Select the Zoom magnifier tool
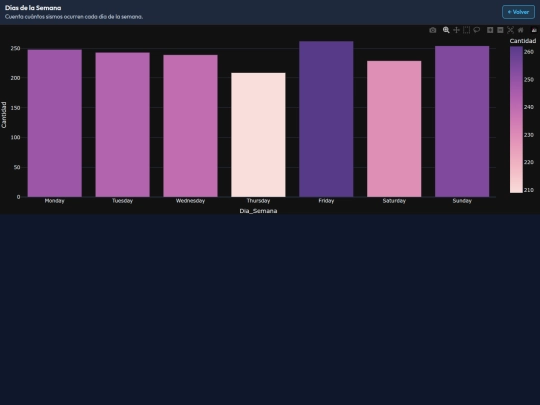The image size is (540, 405). [446, 30]
